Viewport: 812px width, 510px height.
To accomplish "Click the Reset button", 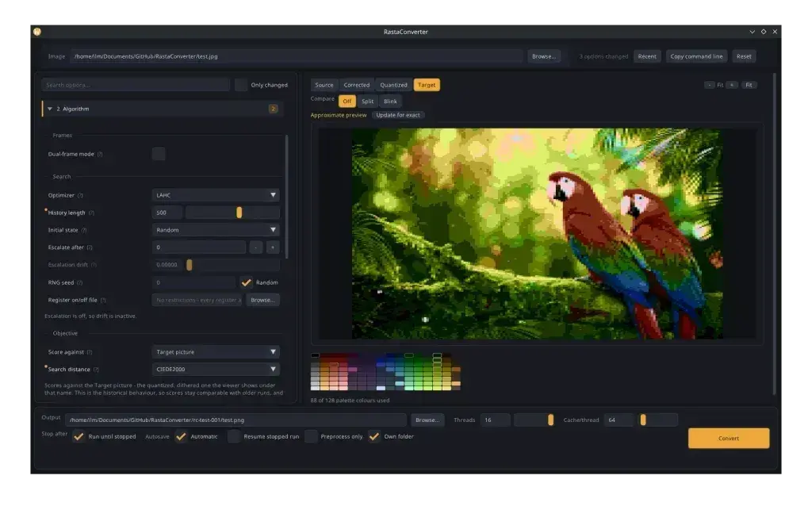I will click(x=744, y=56).
